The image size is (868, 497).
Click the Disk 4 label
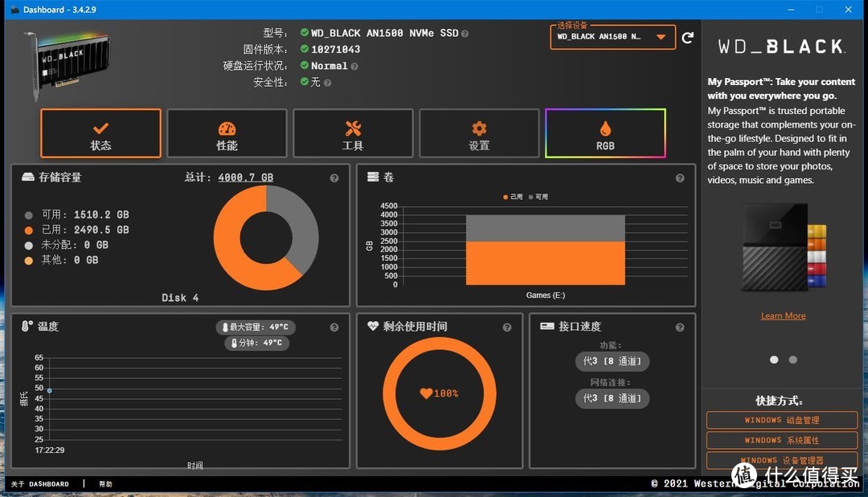click(x=180, y=298)
